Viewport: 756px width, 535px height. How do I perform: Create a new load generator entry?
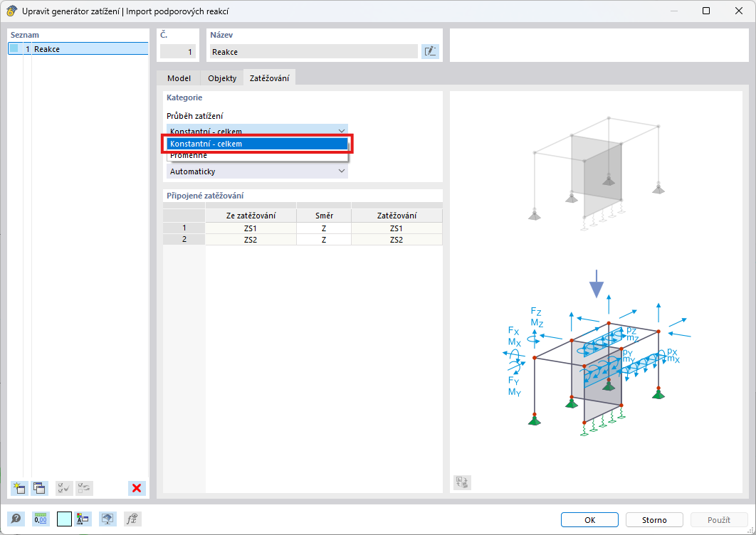click(x=19, y=488)
